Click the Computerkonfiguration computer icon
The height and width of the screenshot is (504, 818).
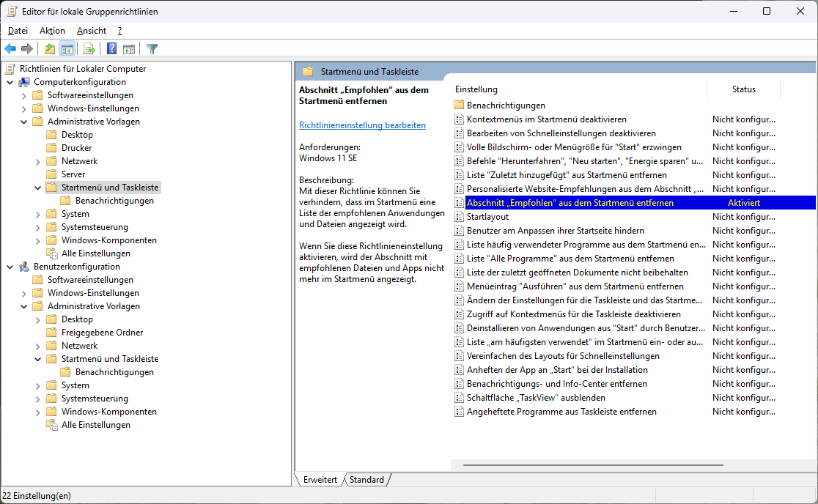[24, 82]
